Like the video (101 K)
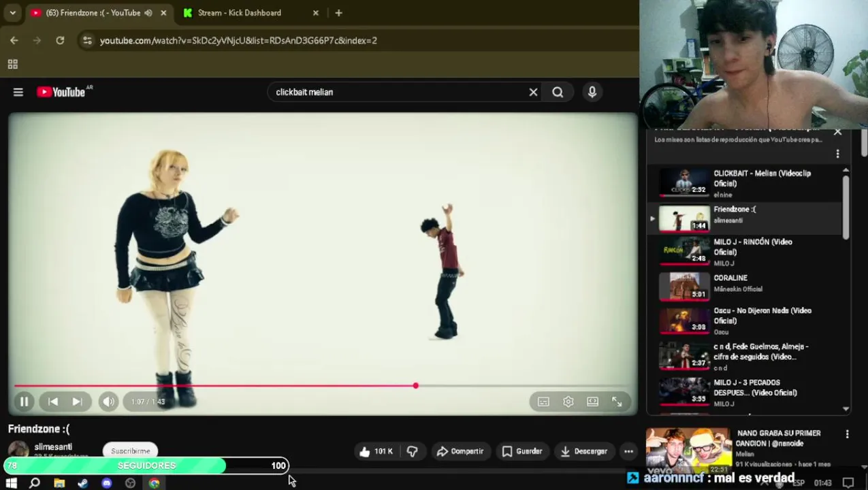 pyautogui.click(x=376, y=451)
